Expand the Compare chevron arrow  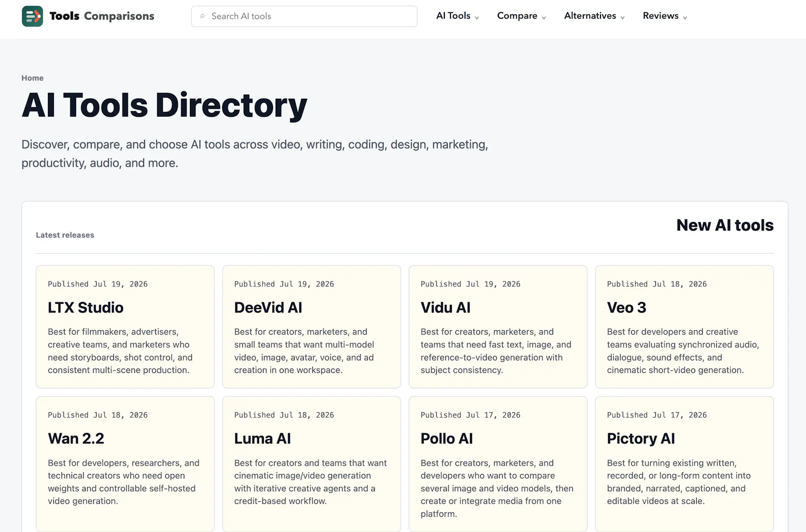click(x=544, y=18)
